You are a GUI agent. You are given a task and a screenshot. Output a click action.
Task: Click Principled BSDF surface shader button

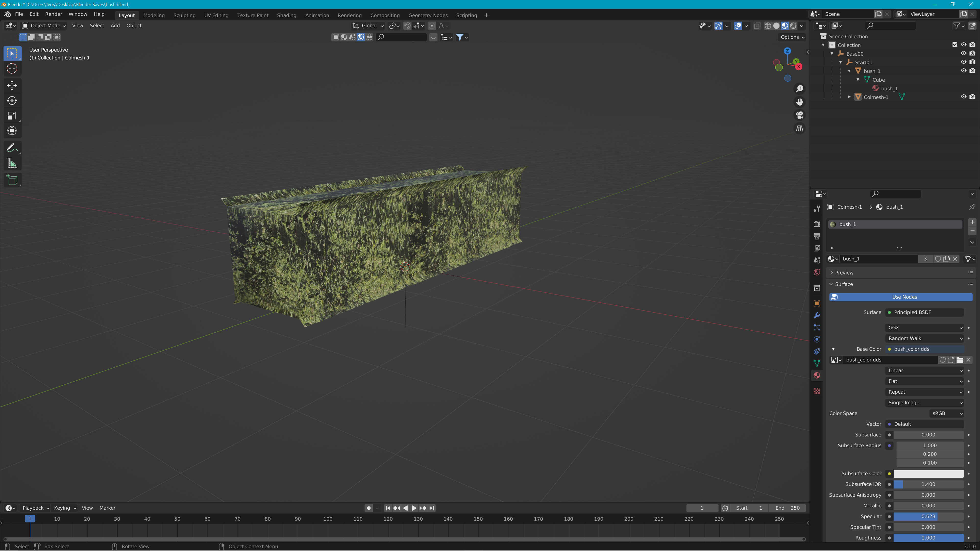pos(924,312)
